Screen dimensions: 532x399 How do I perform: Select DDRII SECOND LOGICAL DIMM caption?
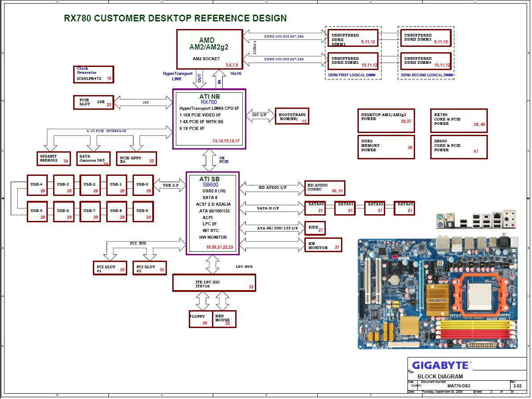[427, 75]
